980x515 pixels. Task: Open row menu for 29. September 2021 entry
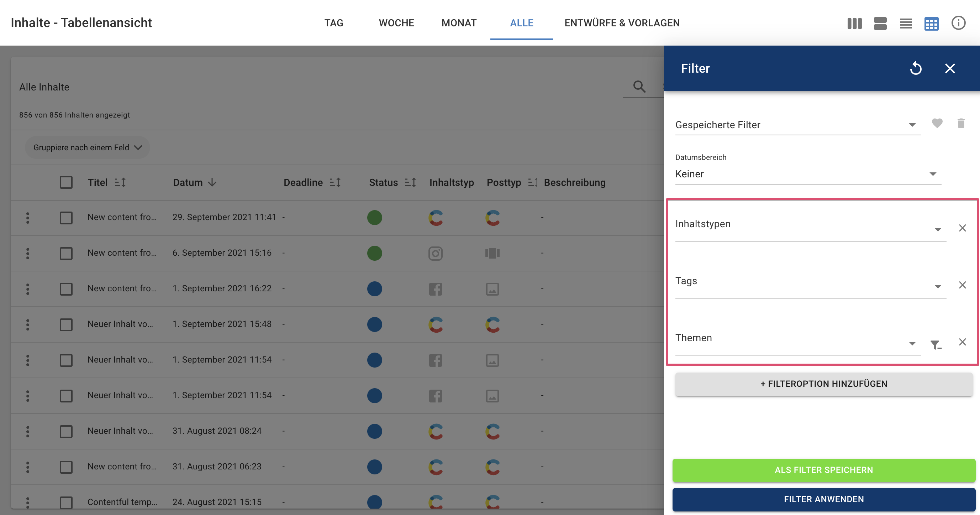tap(27, 218)
